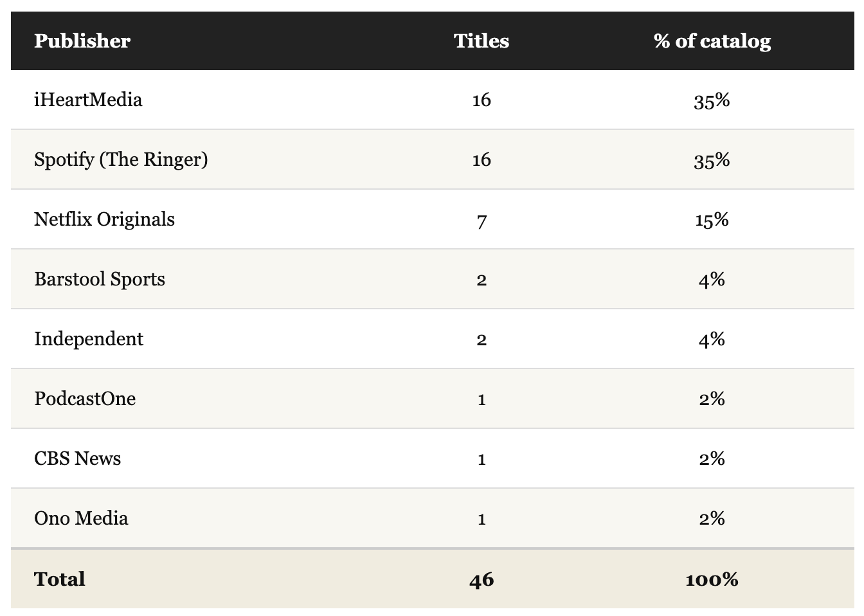The height and width of the screenshot is (616, 864).
Task: Click the Publisher column header
Action: coord(82,41)
